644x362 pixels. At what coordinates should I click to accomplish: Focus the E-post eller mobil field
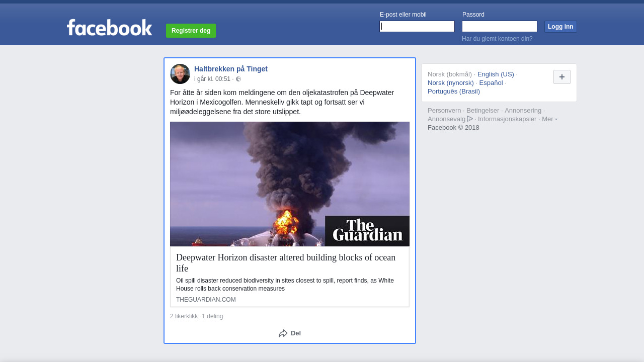click(417, 26)
